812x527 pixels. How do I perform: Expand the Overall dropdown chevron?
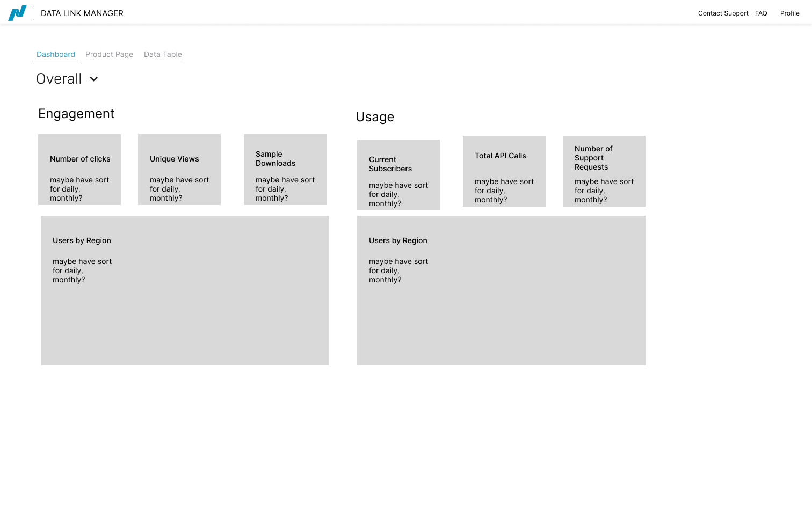coord(93,79)
